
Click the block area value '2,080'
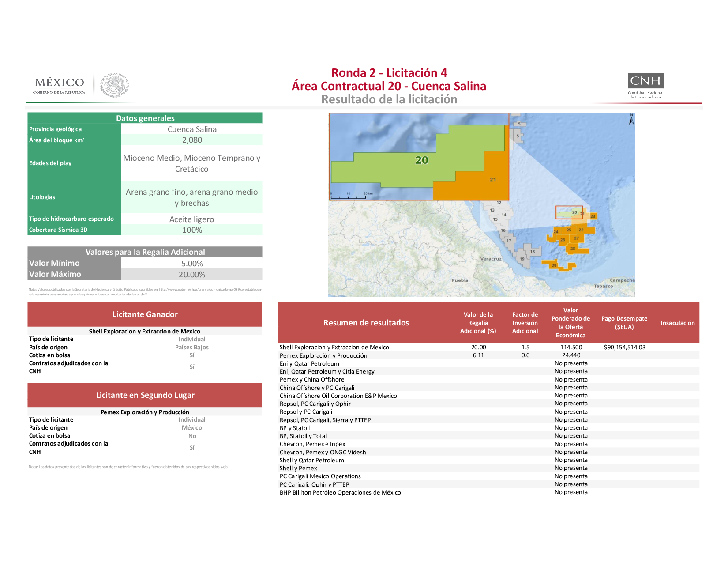[192, 140]
